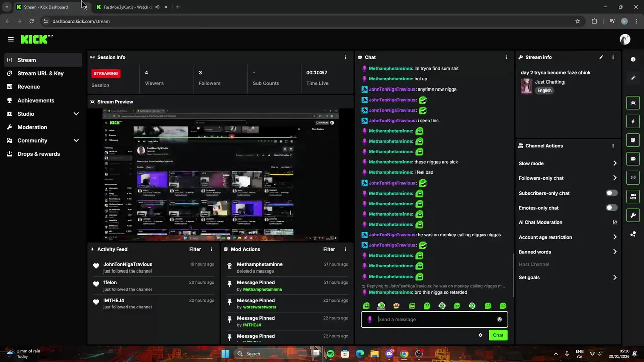Click the three-dots cluster icon in the right rail

coord(633,234)
